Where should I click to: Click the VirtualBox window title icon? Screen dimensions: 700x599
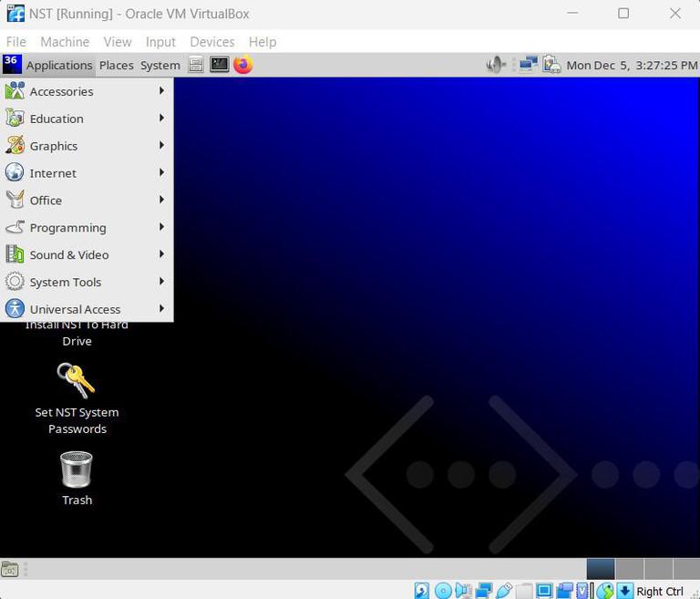[15, 14]
